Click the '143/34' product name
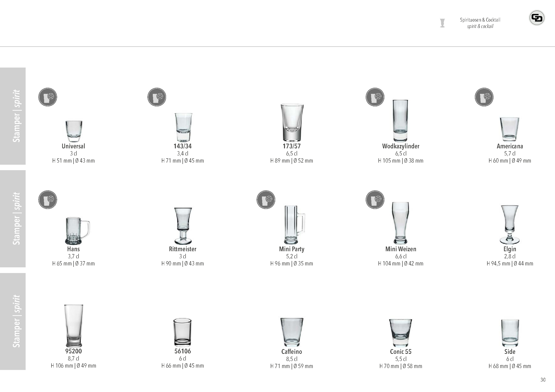 (x=182, y=146)
